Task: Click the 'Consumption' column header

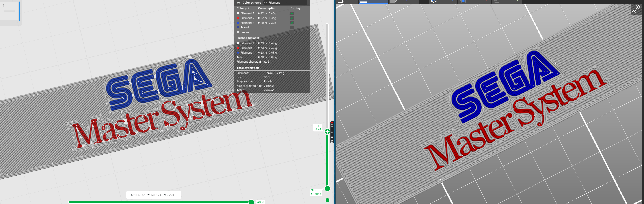Action: (x=267, y=8)
